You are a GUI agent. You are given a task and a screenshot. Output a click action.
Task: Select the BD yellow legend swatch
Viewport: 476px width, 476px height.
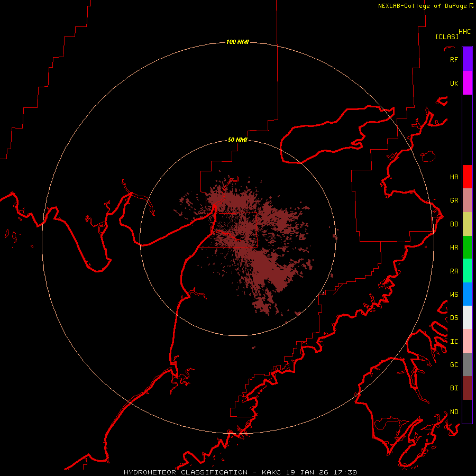click(x=467, y=224)
